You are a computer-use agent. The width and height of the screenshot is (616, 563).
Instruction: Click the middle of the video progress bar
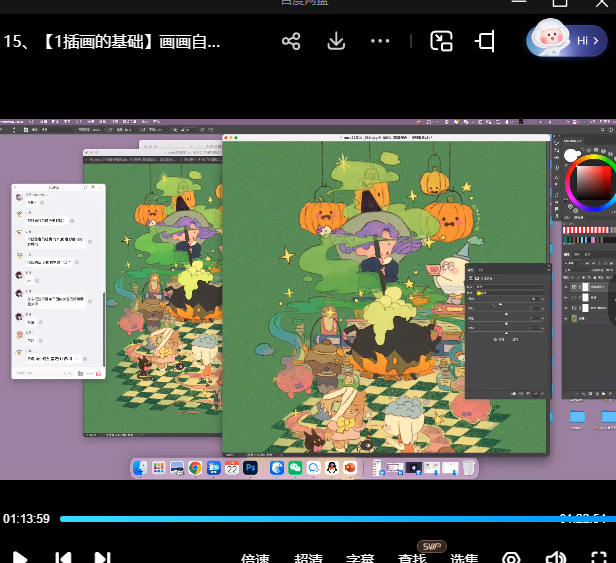point(334,519)
